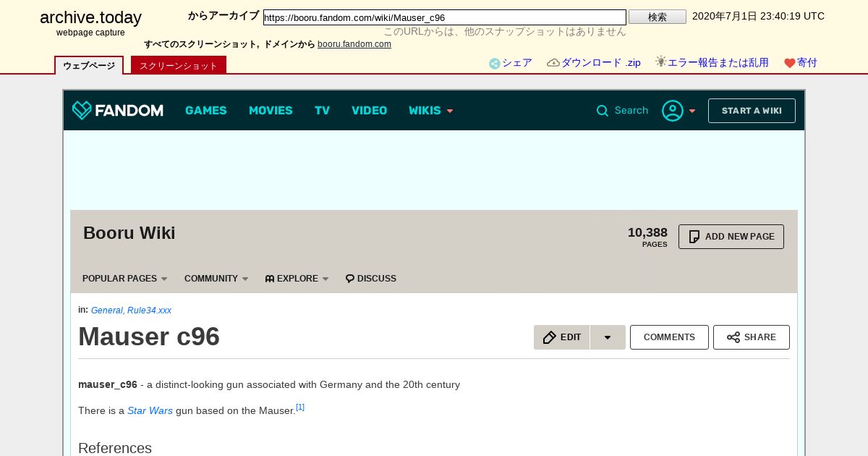The height and width of the screenshot is (456, 868).
Task: Click the lightbulb error report icon
Action: coord(661,62)
